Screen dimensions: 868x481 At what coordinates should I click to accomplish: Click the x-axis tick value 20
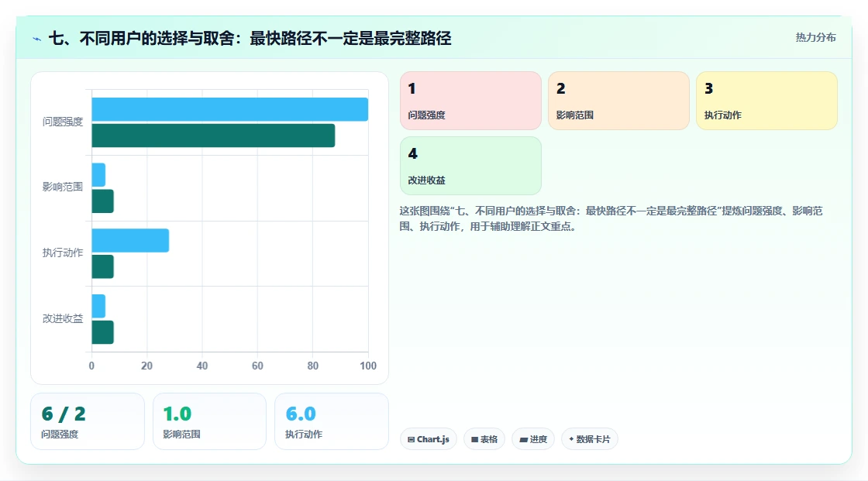146,366
